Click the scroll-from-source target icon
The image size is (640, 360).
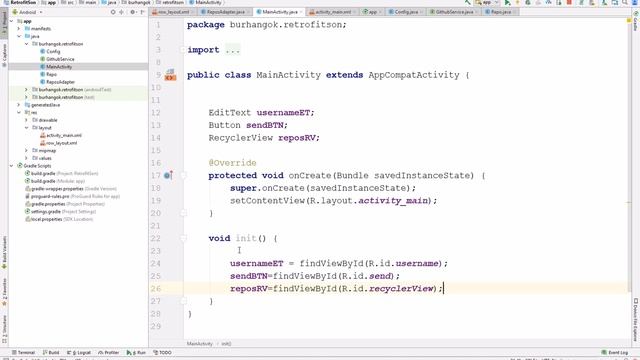pyautogui.click(x=113, y=12)
